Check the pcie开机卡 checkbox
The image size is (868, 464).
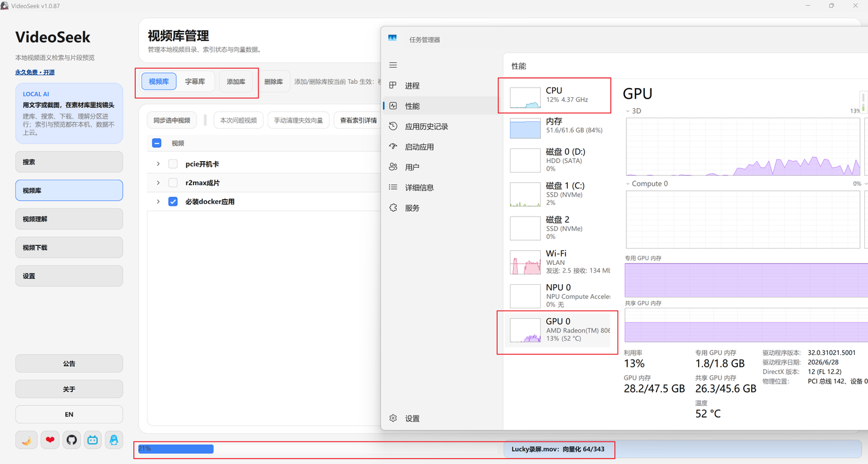(x=173, y=164)
